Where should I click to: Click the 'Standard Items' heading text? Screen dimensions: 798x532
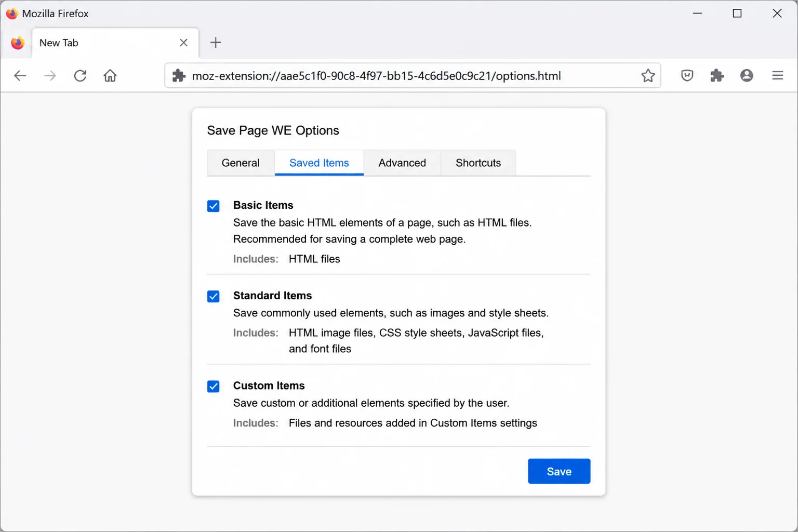[x=273, y=296]
